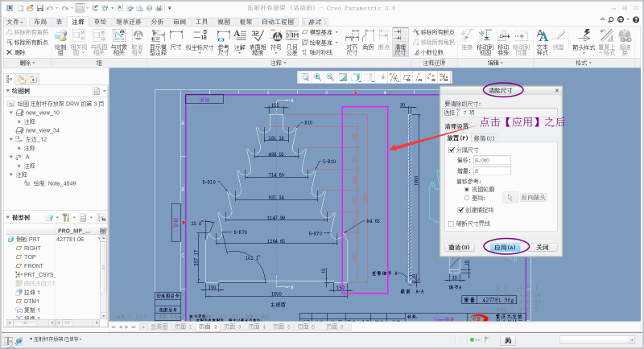Collapse the 模型树 panel header

[8, 217]
